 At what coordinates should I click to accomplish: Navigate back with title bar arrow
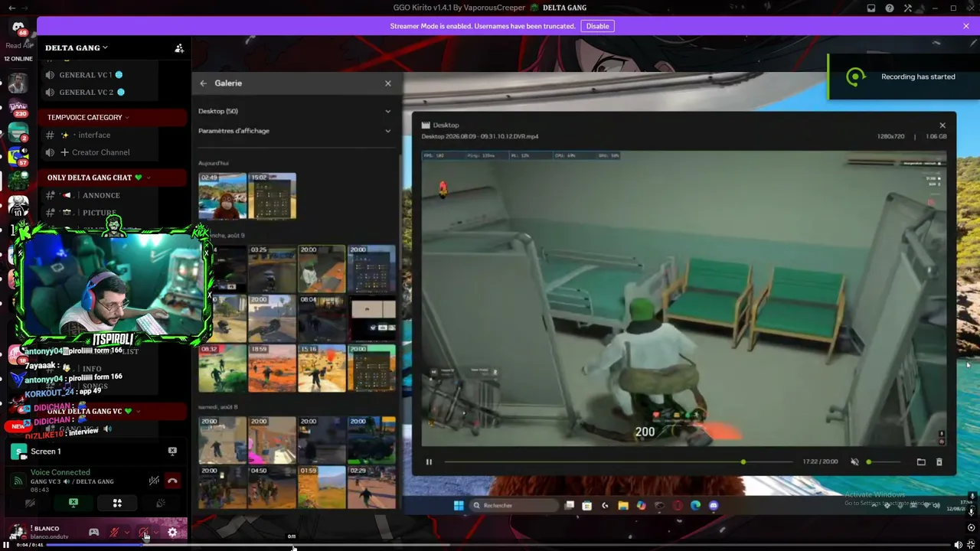11,8
